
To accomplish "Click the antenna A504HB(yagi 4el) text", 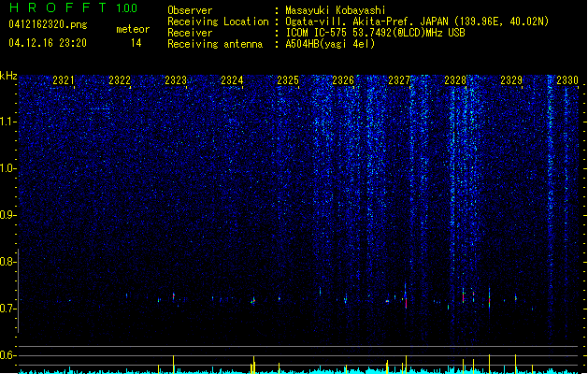I will [x=330, y=44].
